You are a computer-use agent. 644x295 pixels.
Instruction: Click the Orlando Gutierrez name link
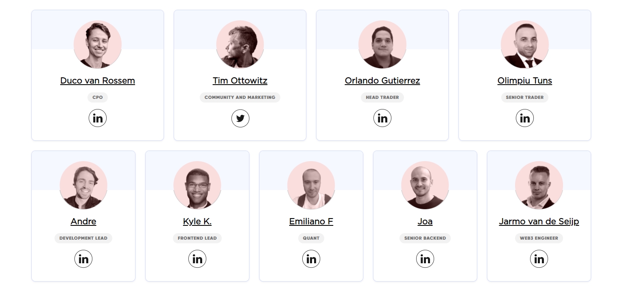click(x=382, y=81)
